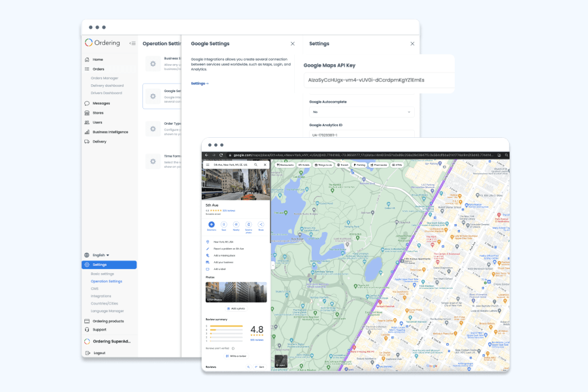
Task: Click the 5-star rating bar in review summary
Action: tap(227, 326)
